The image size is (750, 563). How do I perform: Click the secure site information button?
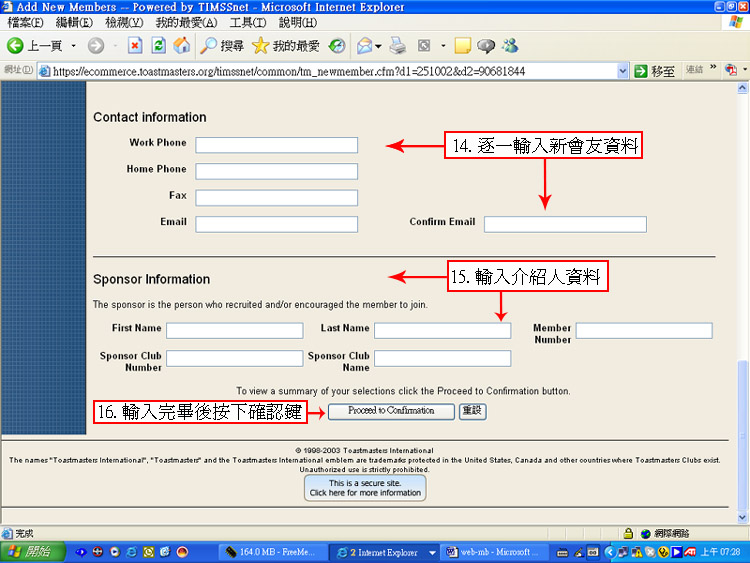[x=365, y=488]
